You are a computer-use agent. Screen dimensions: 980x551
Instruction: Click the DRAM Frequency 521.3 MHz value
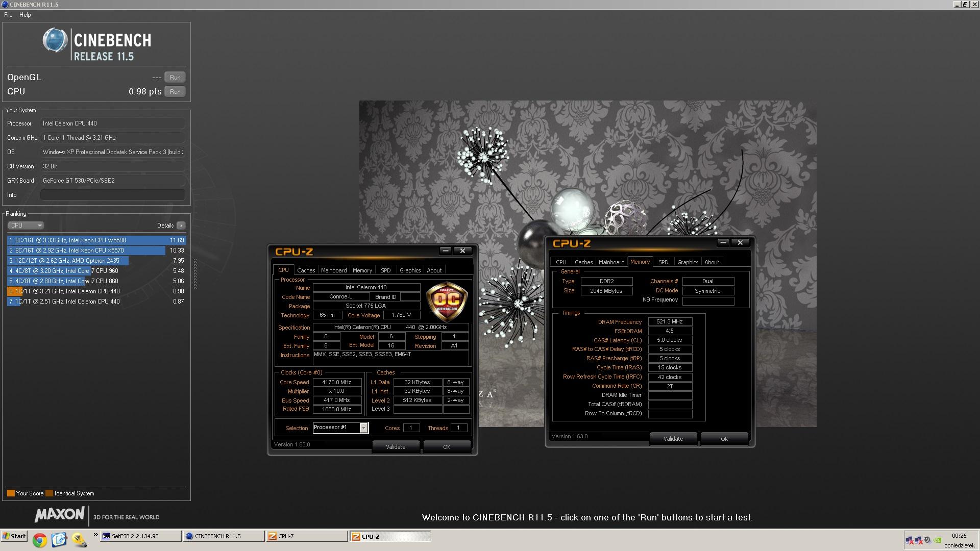670,322
